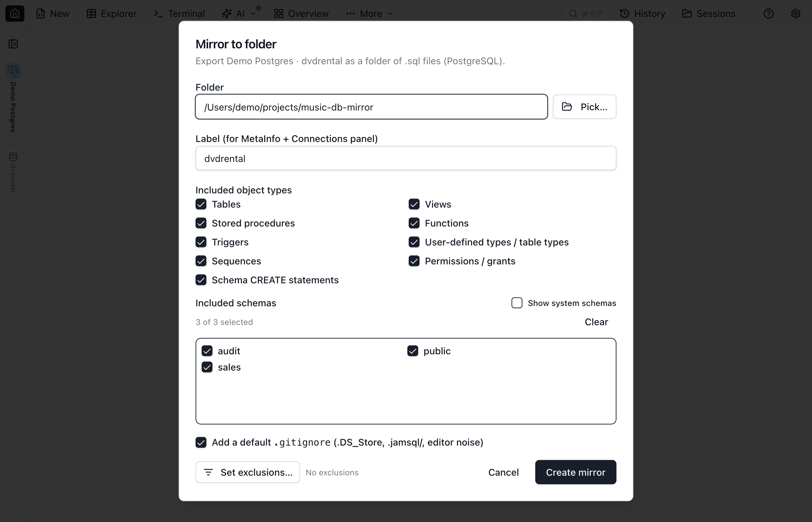
Task: Open the Terminal tab
Action: tap(179, 14)
